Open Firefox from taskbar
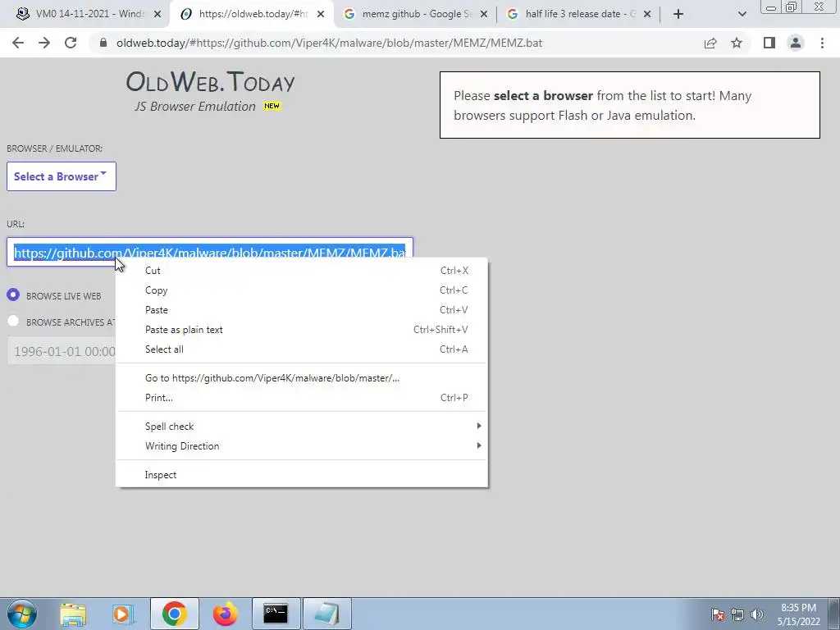Screen dimensions: 840x630 (x=225, y=614)
